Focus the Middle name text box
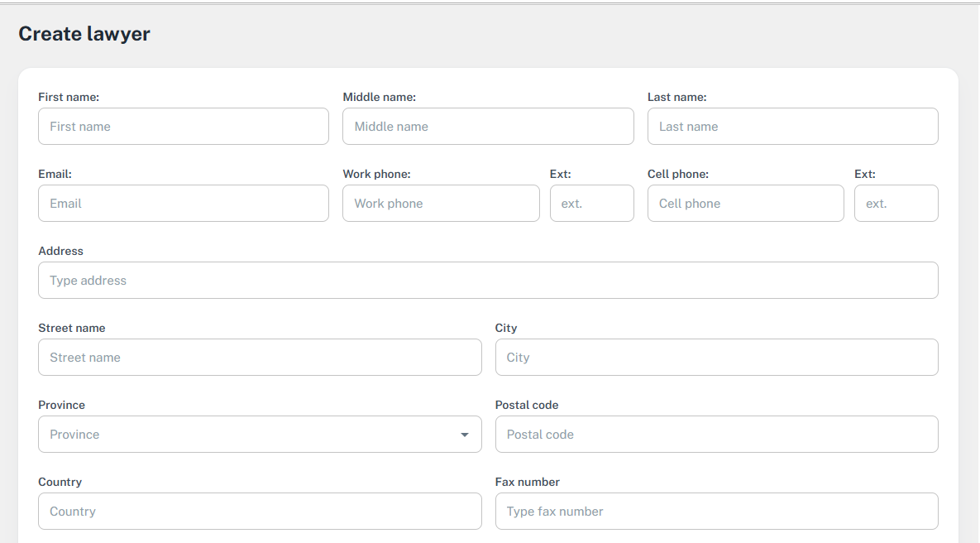This screenshot has height=543, width=980. pos(488,127)
